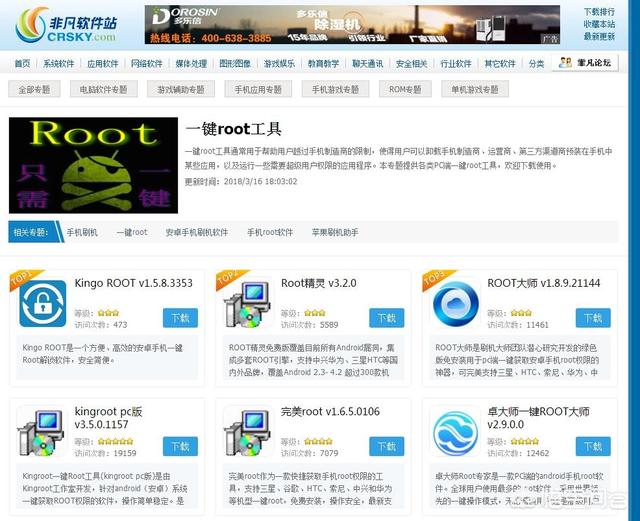Screen dimensions: 640x521
Task: Download Kingo ROOT v1.5.8.3353
Action: pyautogui.click(x=180, y=318)
